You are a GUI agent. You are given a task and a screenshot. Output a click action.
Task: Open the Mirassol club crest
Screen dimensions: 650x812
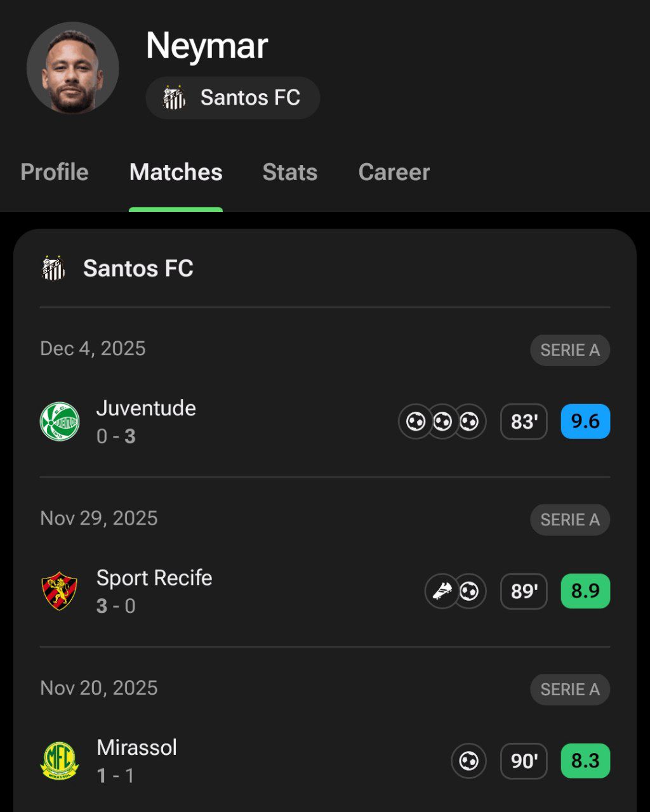60,761
